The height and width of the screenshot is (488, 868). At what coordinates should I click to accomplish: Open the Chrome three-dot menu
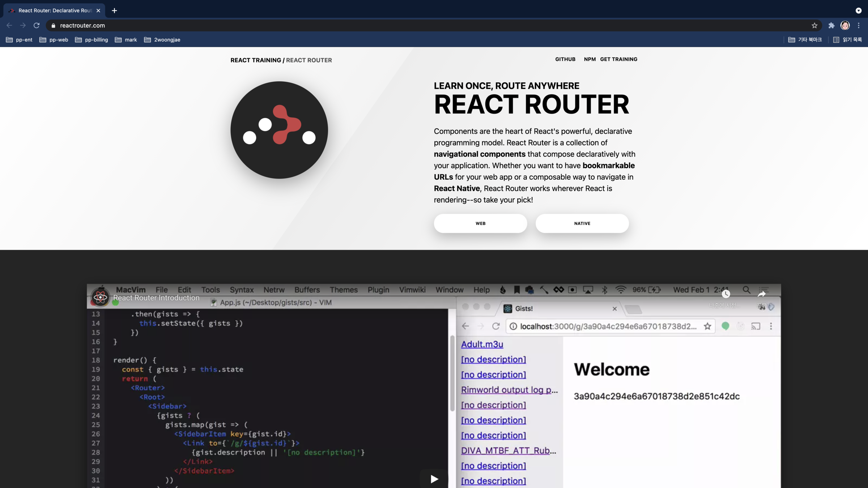[859, 25]
